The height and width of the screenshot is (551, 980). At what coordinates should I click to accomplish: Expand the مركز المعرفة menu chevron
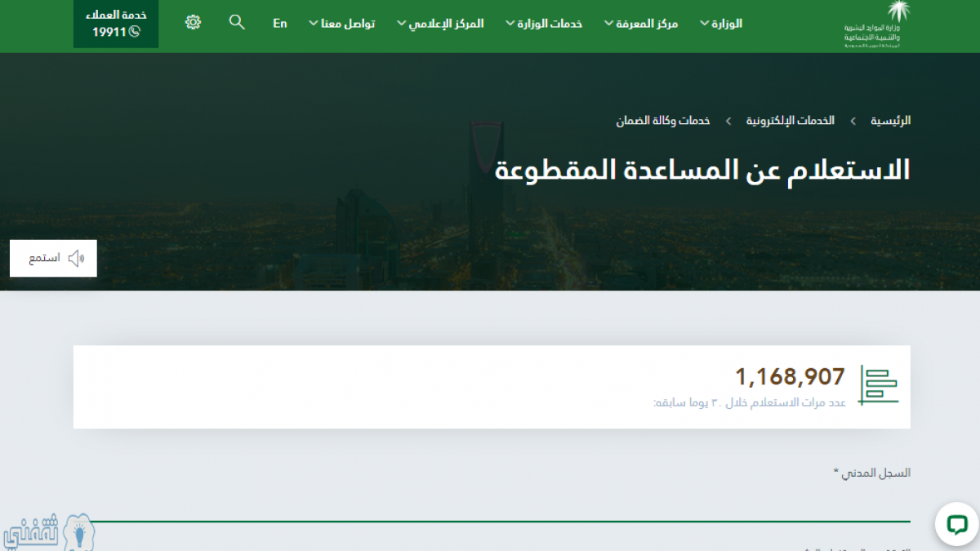coord(608,24)
